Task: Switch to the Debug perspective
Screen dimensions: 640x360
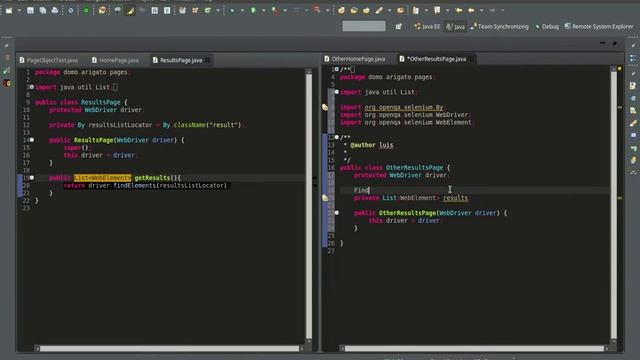Action: 547,27
